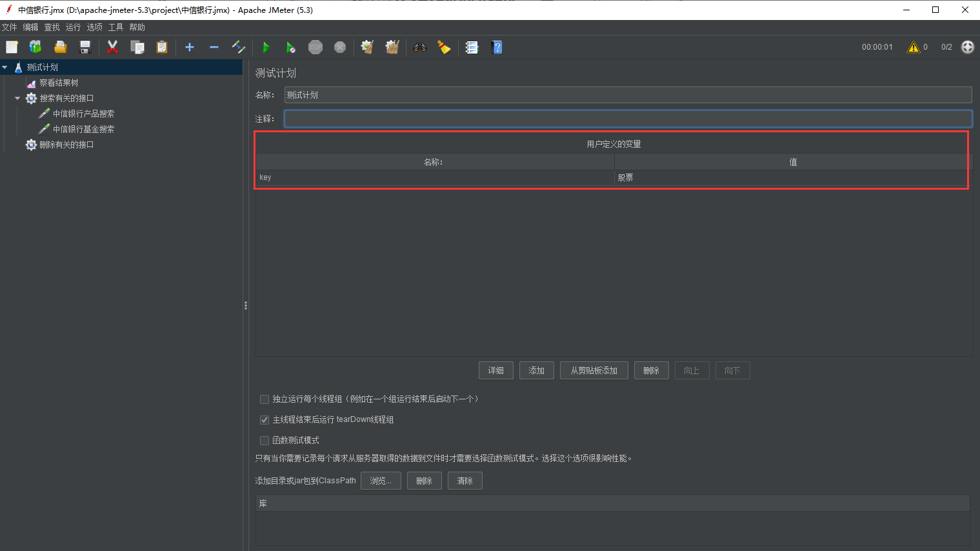Save the test plan with the disk icon
980x551 pixels.
pyautogui.click(x=85, y=47)
